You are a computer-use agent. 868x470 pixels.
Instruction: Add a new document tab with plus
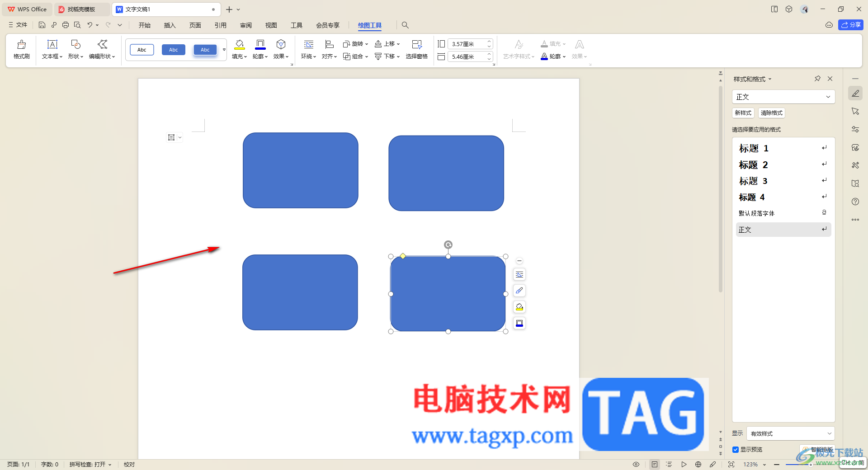click(229, 9)
